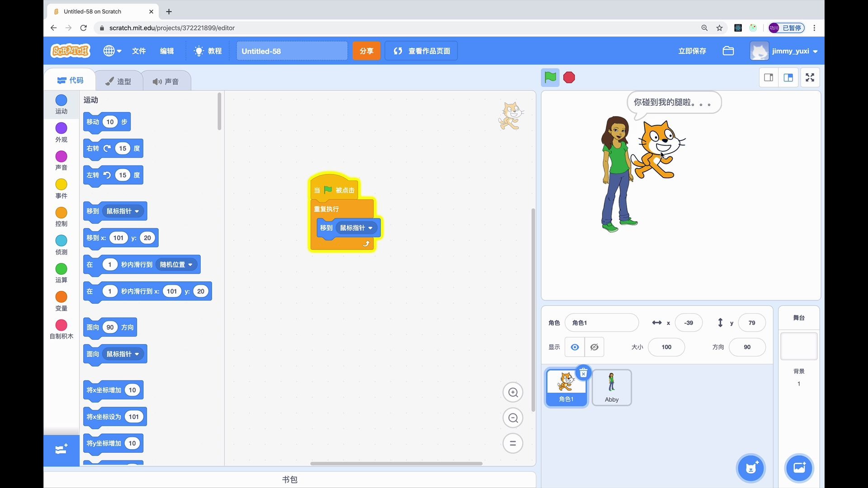
Task: Select the Abby sprite thumbnail
Action: coord(611,387)
